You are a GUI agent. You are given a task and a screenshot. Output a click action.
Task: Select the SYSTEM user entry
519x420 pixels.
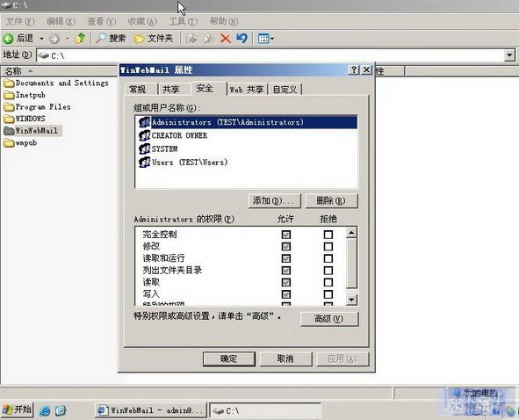tap(159, 149)
